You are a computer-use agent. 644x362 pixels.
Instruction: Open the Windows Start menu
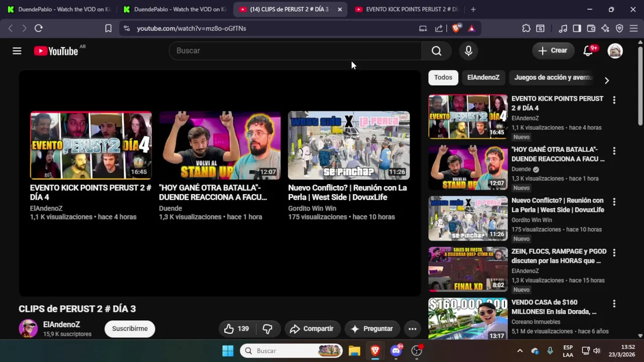click(228, 351)
